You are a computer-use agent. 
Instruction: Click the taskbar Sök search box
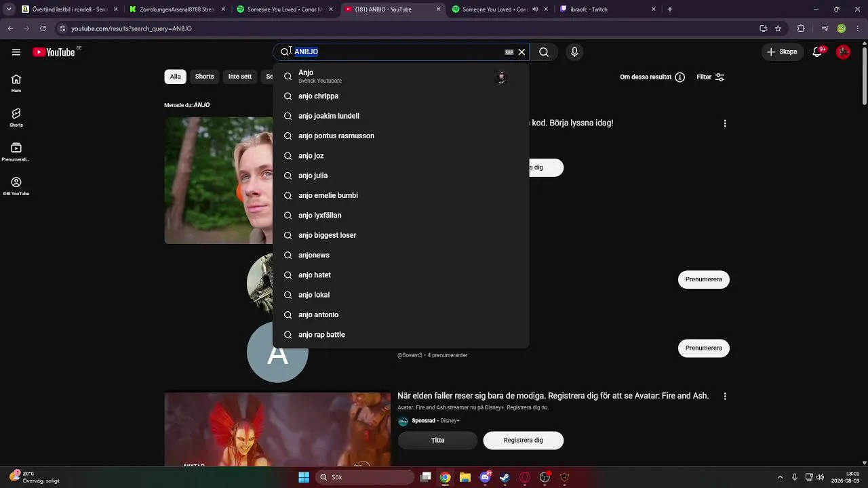365,477
